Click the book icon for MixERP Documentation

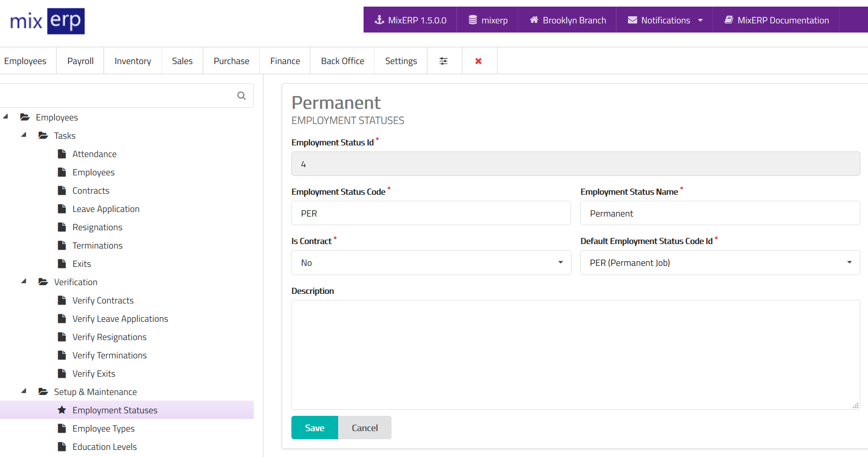(729, 20)
